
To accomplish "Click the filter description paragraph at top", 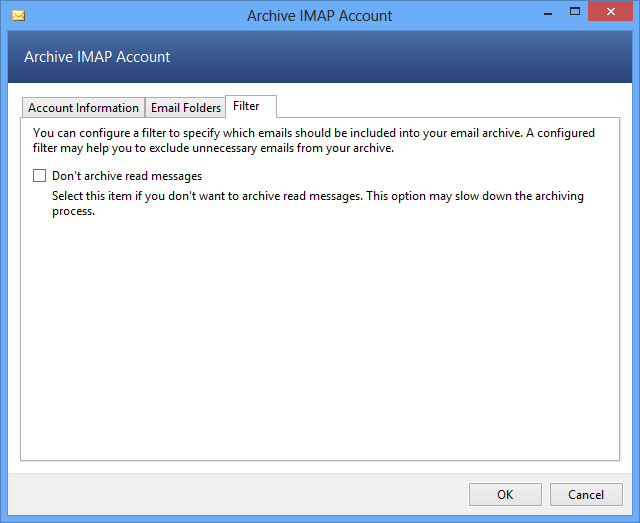I will (315, 141).
